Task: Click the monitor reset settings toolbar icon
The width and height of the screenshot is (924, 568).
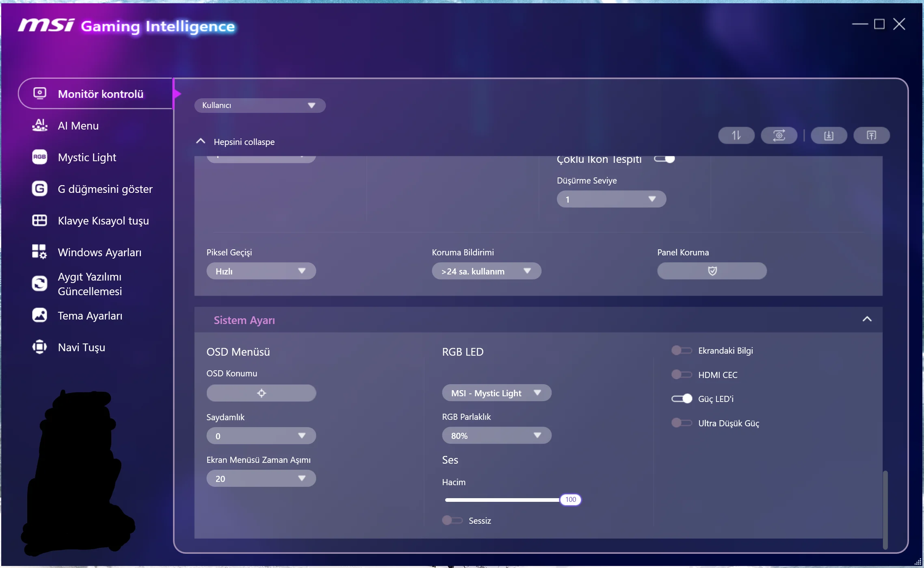Action: [779, 135]
